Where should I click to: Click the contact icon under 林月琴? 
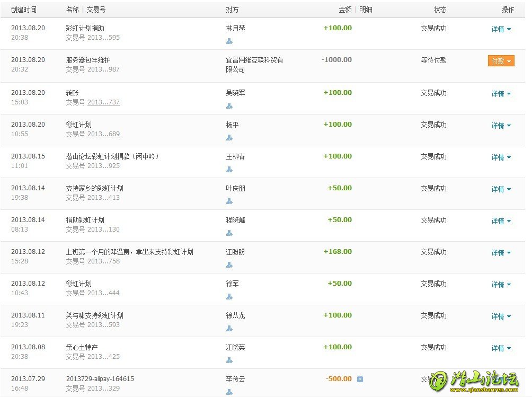(x=229, y=41)
